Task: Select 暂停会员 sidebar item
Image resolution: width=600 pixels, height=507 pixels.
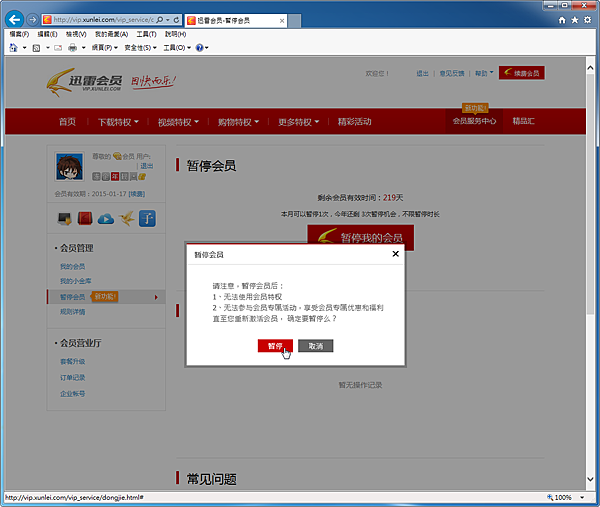Action: [106, 297]
